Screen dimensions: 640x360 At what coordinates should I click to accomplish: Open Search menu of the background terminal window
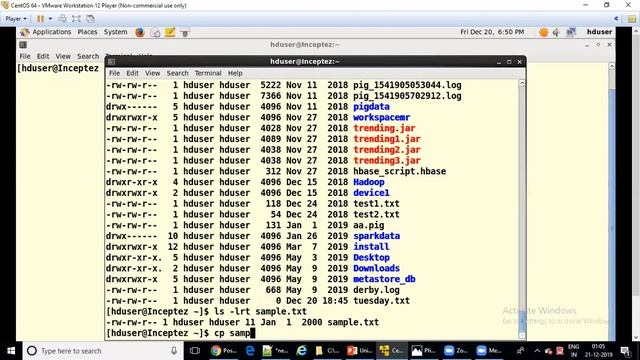tap(88, 56)
